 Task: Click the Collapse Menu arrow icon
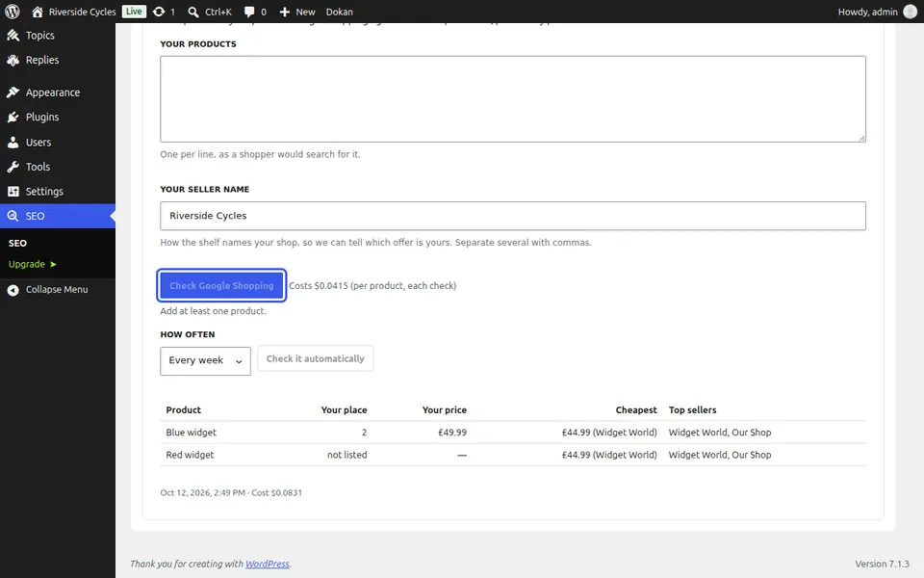pos(13,290)
